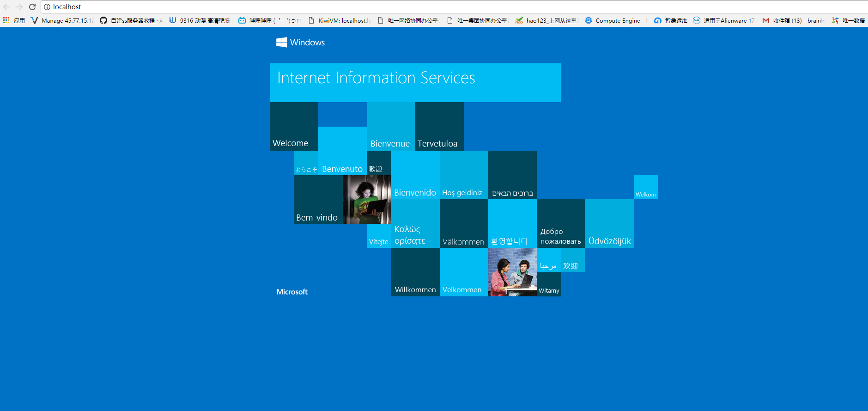
Task: Click the 欢迎 simplified Chinese tile
Action: click(573, 260)
